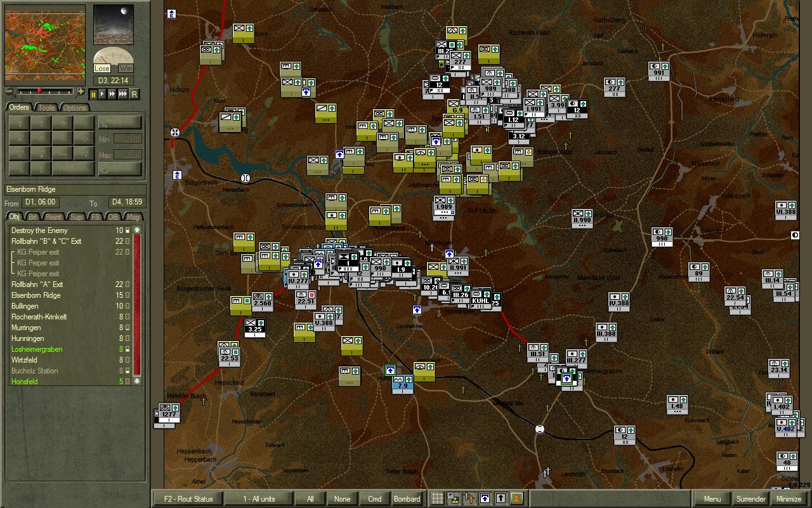This screenshot has width=812, height=508.
Task: Click the Surrender button
Action: (751, 498)
